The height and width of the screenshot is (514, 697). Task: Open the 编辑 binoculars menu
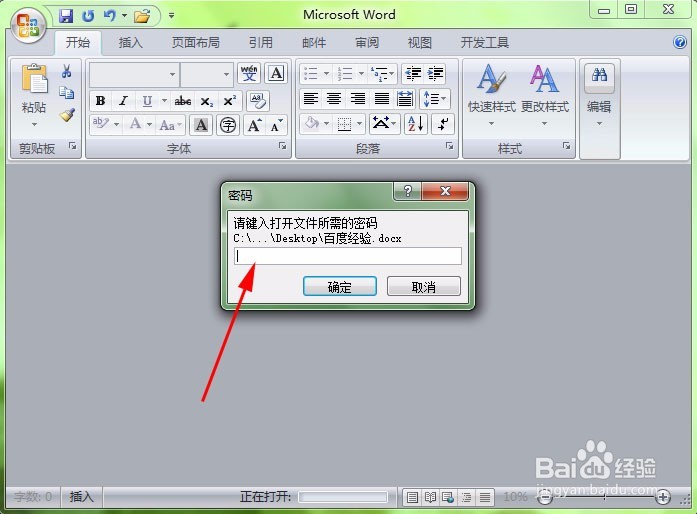[599, 95]
